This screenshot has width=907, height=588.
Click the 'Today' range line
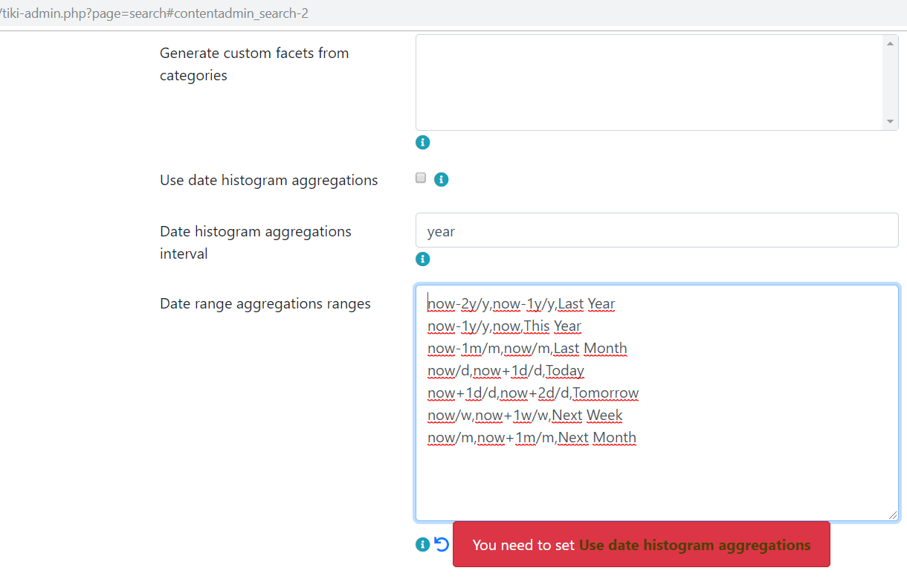(x=506, y=370)
